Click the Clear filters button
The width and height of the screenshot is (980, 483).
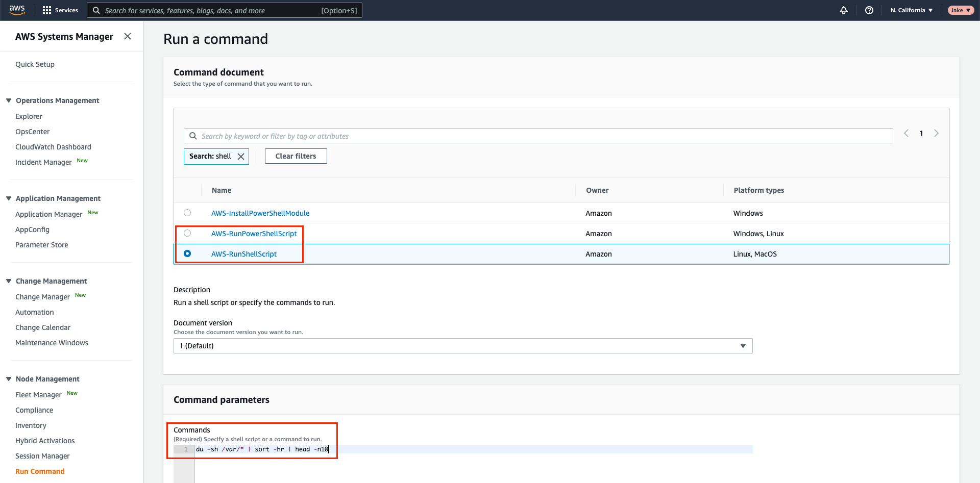[x=296, y=156]
